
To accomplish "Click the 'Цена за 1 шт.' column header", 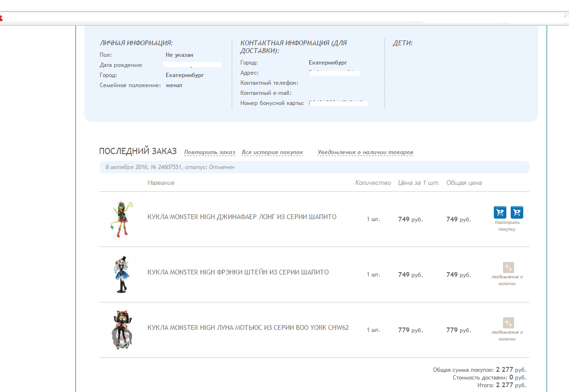I will 418,183.
